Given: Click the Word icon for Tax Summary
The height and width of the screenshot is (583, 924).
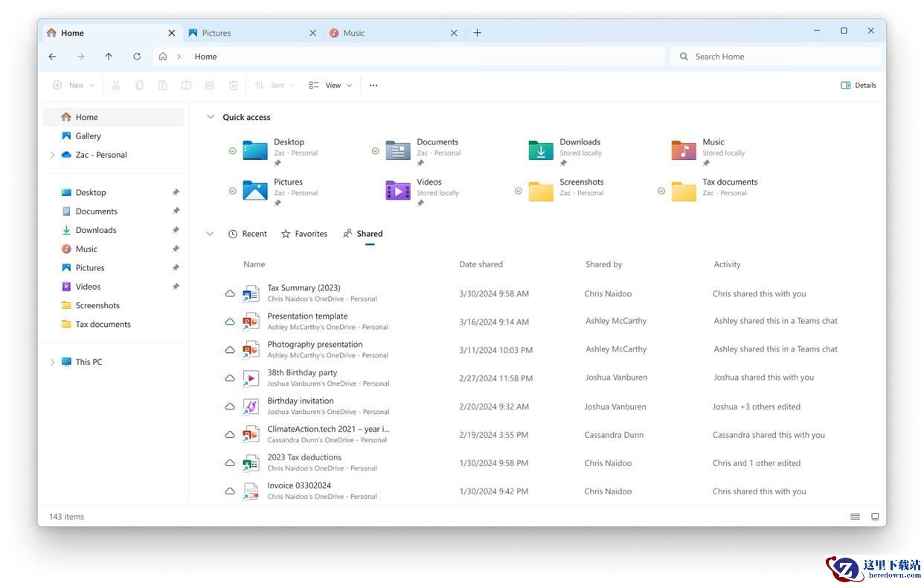Looking at the screenshot, I should click(251, 293).
